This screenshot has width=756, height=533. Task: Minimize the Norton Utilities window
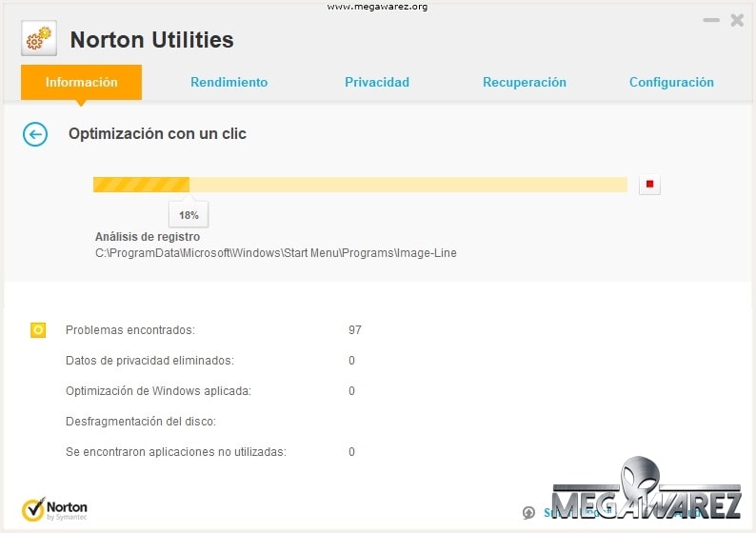(711, 20)
